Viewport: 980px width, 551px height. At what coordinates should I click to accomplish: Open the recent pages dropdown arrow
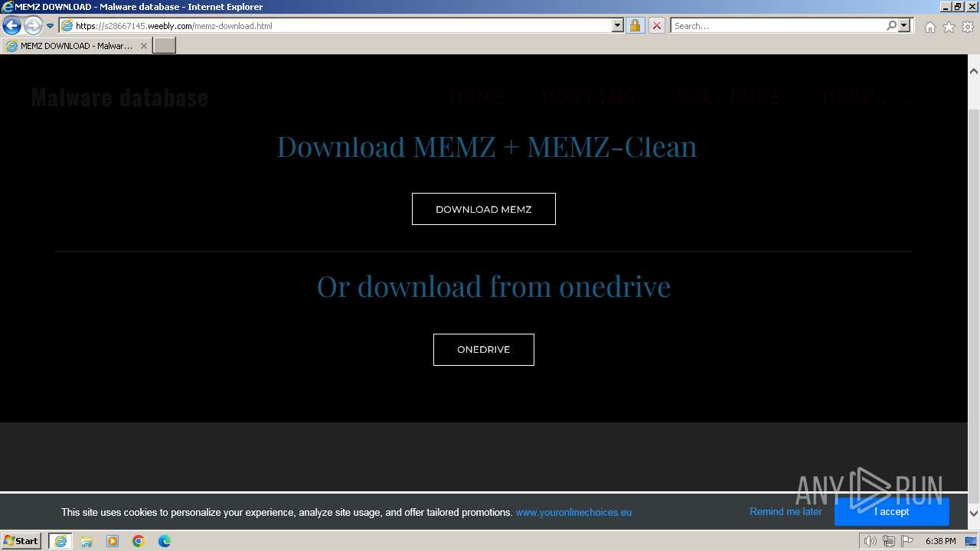pyautogui.click(x=50, y=26)
